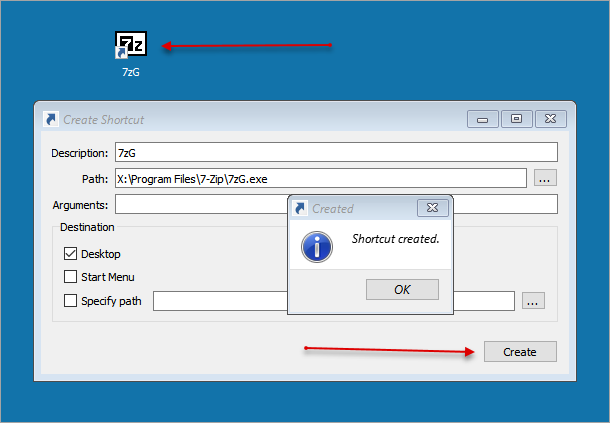Browse for the Specify path folder
The height and width of the screenshot is (423, 610).
533,301
